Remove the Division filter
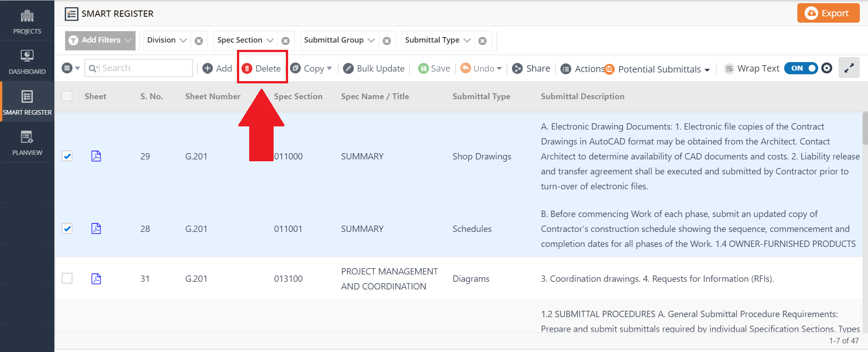This screenshot has height=352, width=868. 199,41
